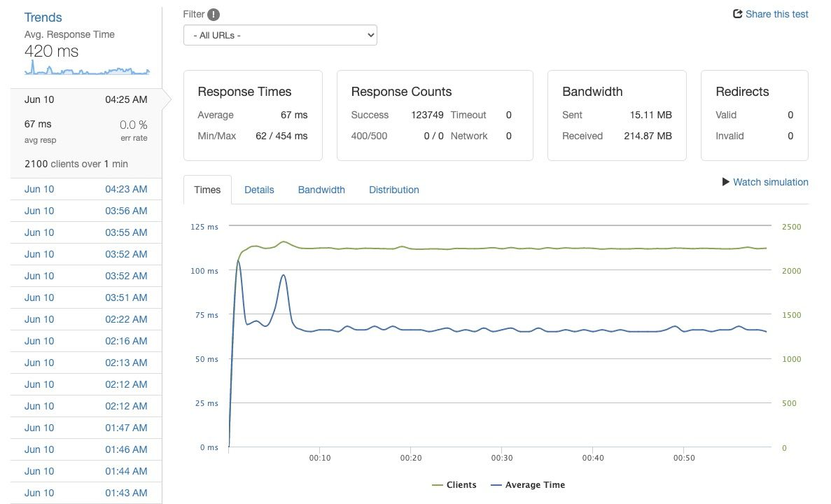Screen dimensions: 831x504
Task: Click the Received value 214.87 MB
Action: 648,136
